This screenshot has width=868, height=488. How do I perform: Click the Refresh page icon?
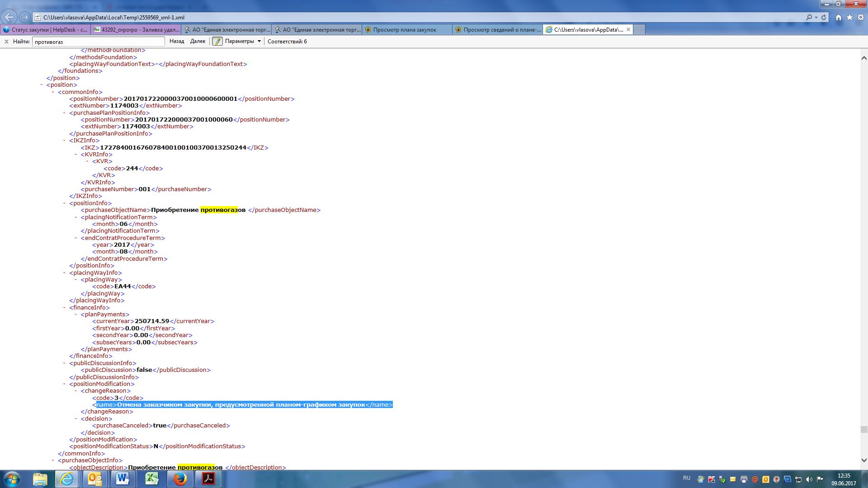click(824, 17)
